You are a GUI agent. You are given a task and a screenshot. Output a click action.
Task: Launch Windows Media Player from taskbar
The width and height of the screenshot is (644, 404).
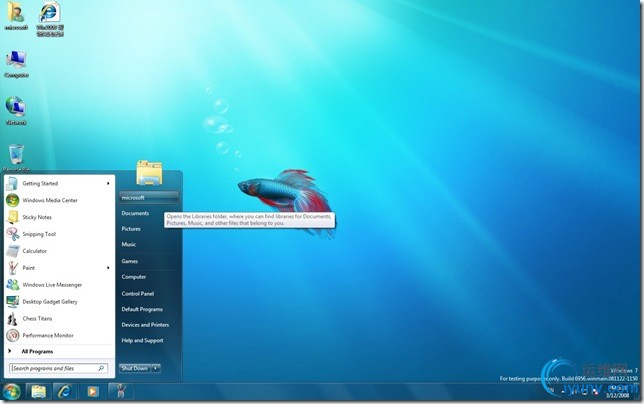tap(92, 392)
